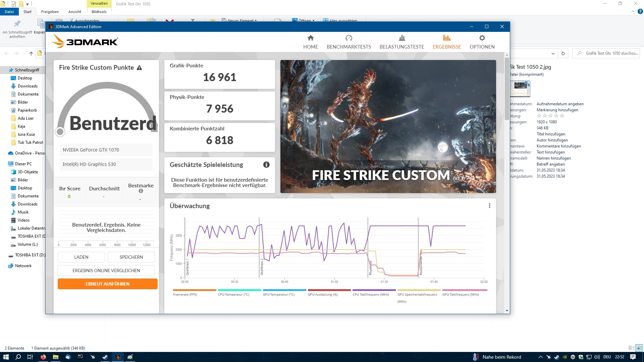Click the 3DMark scrollbar down arrow
This screenshot has height=362, width=644.
[x=507, y=311]
